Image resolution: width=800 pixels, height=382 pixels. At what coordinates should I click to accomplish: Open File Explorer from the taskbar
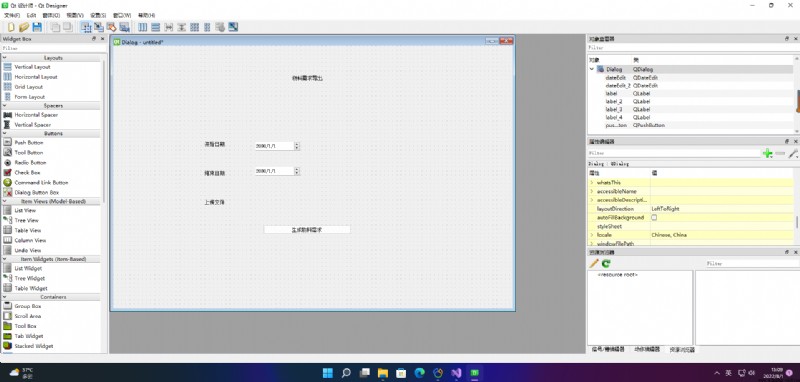tap(383, 373)
